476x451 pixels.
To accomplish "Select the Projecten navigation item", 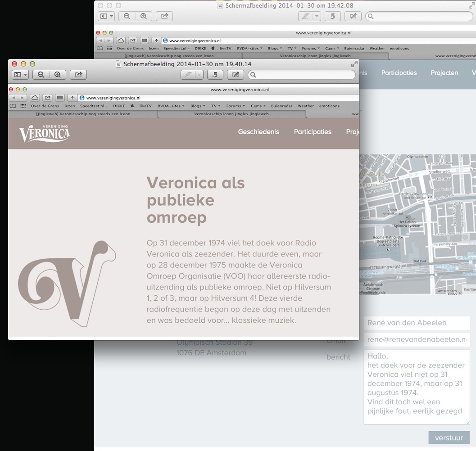I will 444,73.
